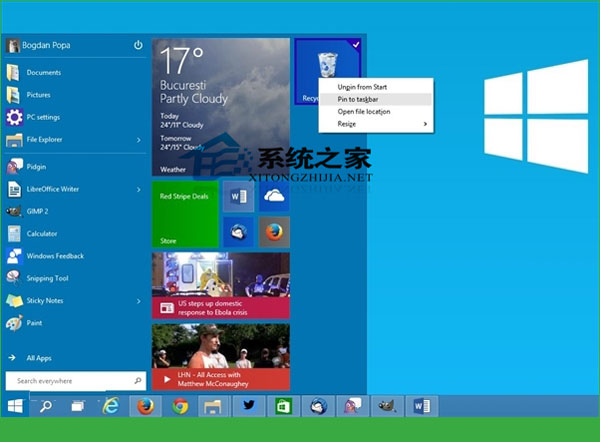Open the Matthew McConaughey video tile
This screenshot has height=442, width=600.
[x=221, y=357]
